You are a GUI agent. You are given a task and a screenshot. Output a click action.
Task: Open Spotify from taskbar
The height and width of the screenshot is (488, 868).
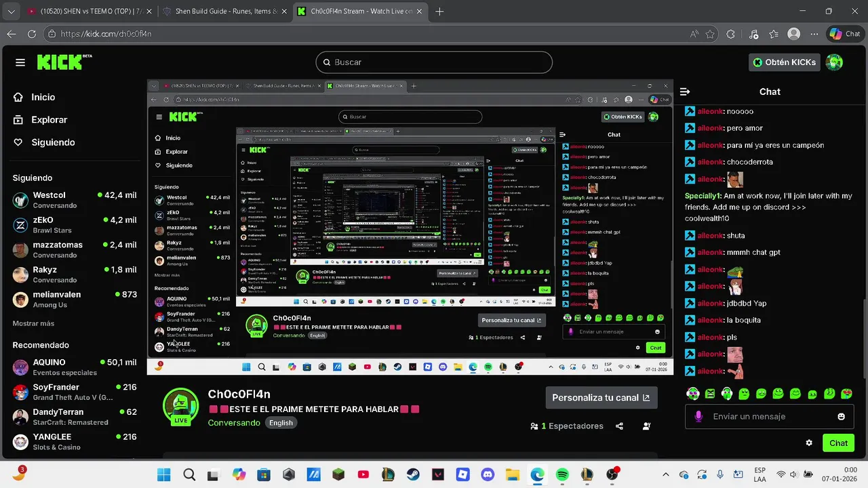[562, 475]
